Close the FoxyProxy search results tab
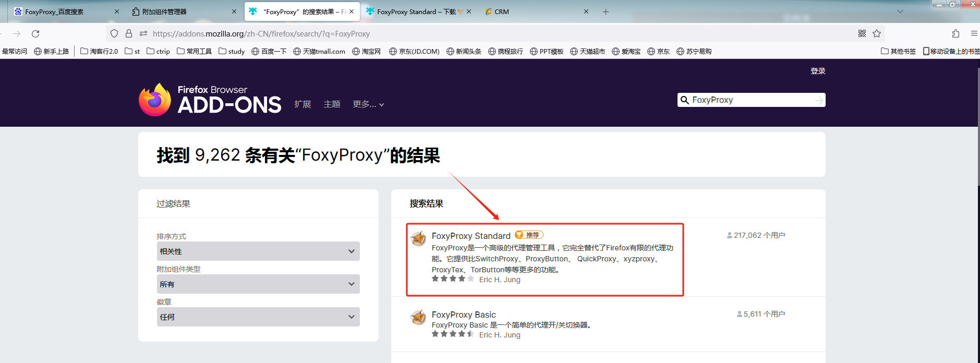Screen dimensions: 980x363 [352, 11]
